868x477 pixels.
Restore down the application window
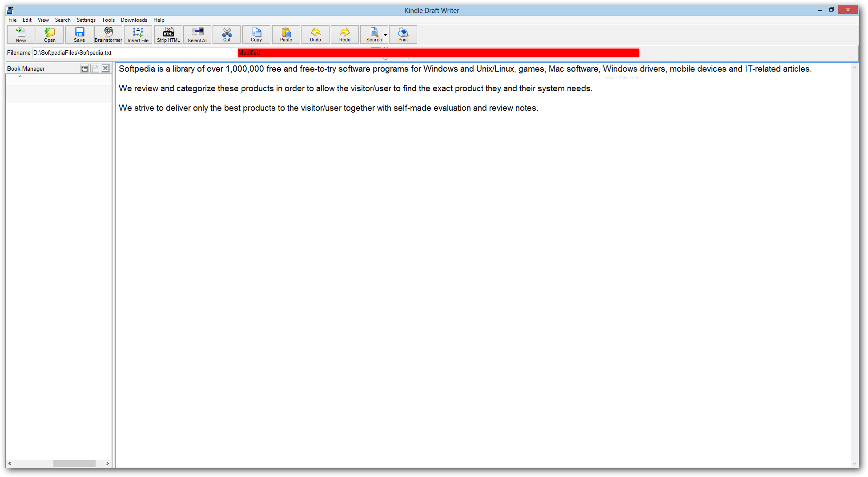click(x=831, y=10)
